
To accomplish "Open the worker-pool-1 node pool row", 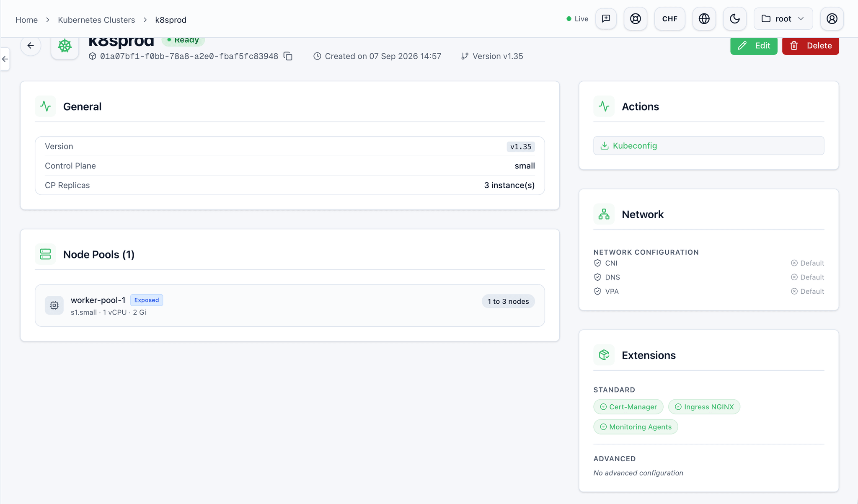I will coord(290,305).
